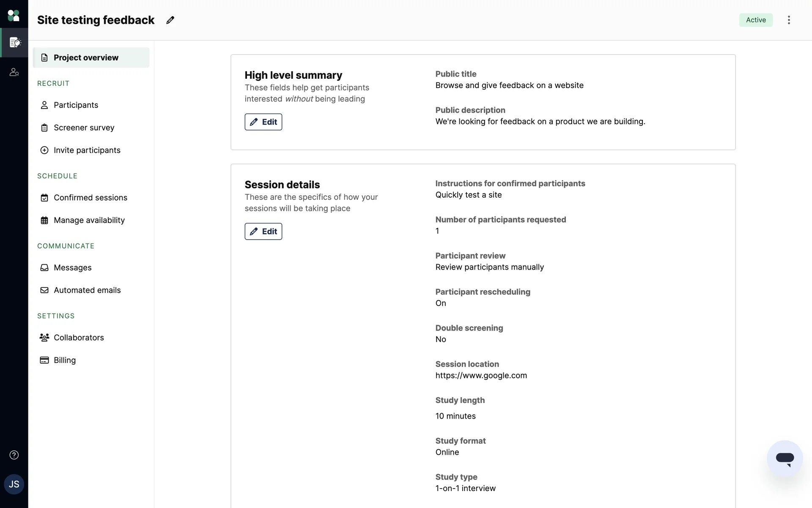
Task: Open the three-dot project options menu
Action: point(789,20)
